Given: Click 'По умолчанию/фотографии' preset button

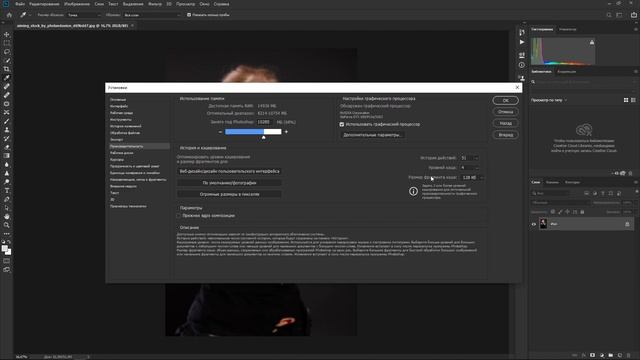Looking at the screenshot, I should (x=229, y=183).
